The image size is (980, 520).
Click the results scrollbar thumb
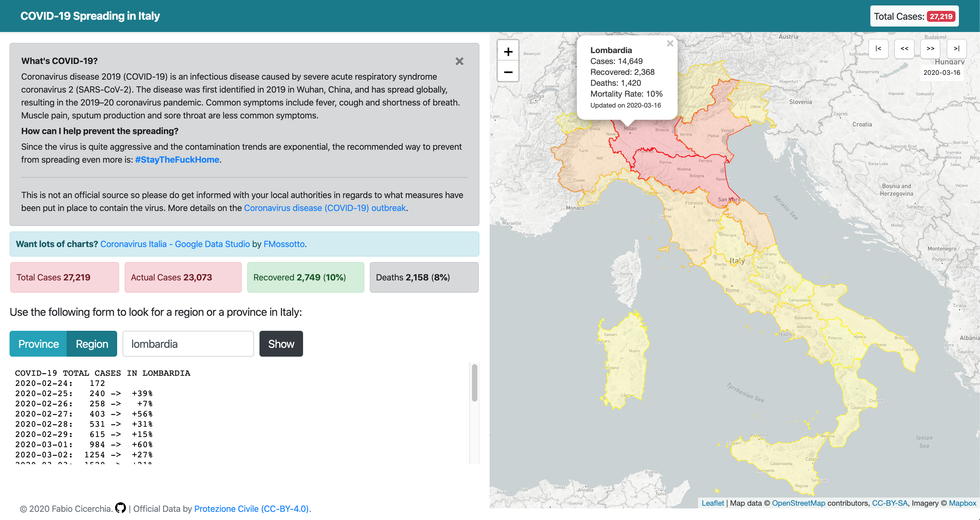coord(474,383)
